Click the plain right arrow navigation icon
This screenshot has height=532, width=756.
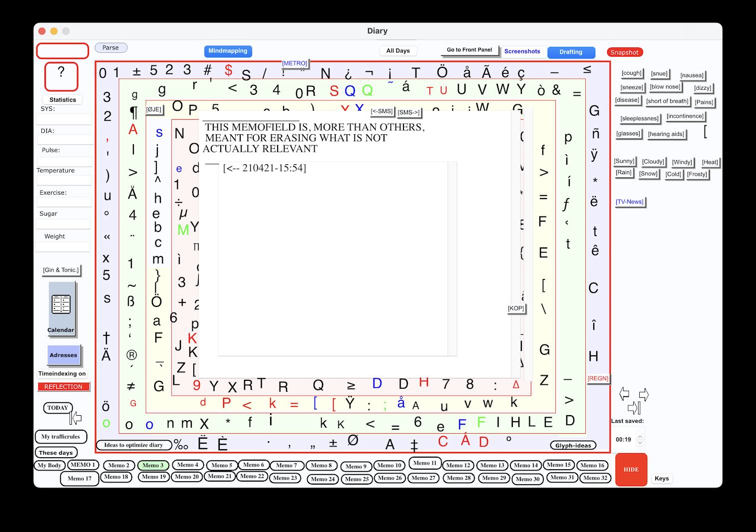644,395
